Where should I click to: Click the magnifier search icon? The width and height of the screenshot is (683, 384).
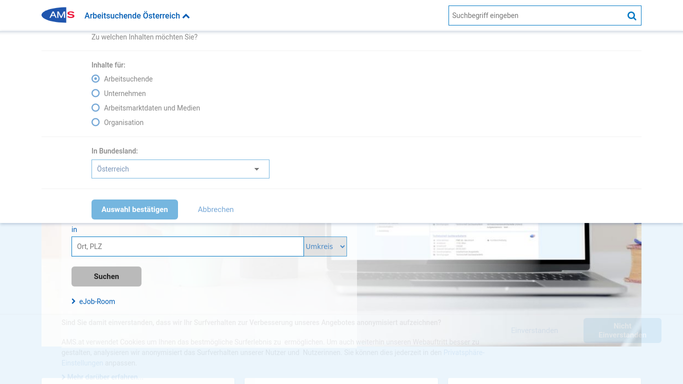631,16
